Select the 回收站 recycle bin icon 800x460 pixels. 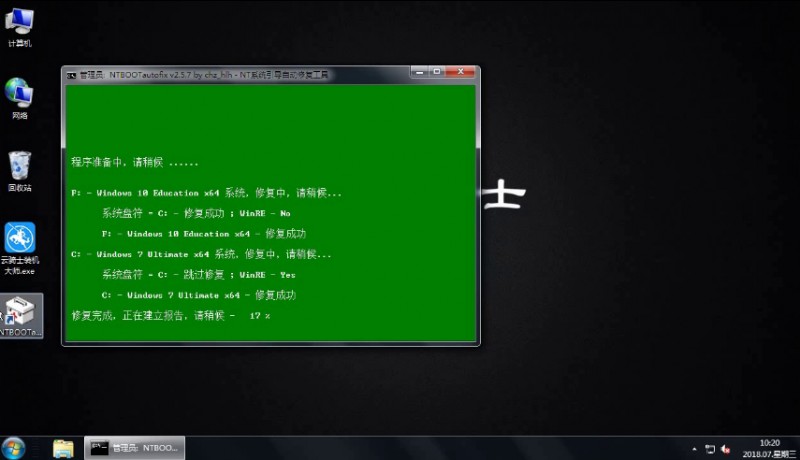click(x=19, y=171)
